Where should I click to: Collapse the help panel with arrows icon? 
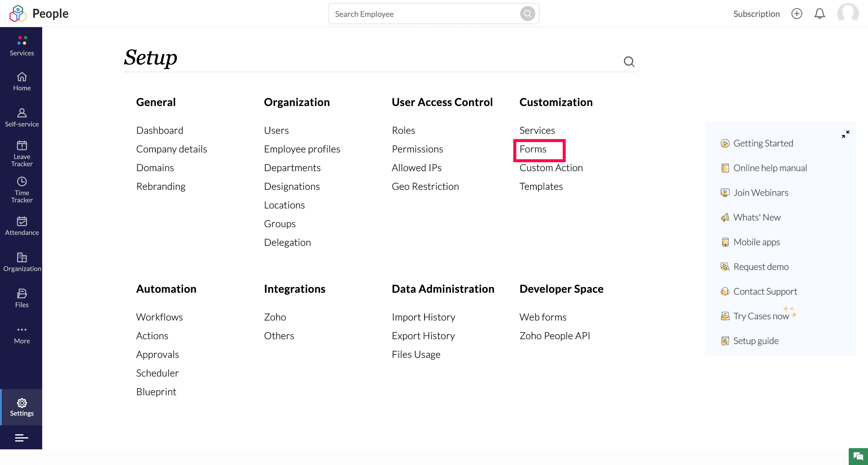click(845, 134)
